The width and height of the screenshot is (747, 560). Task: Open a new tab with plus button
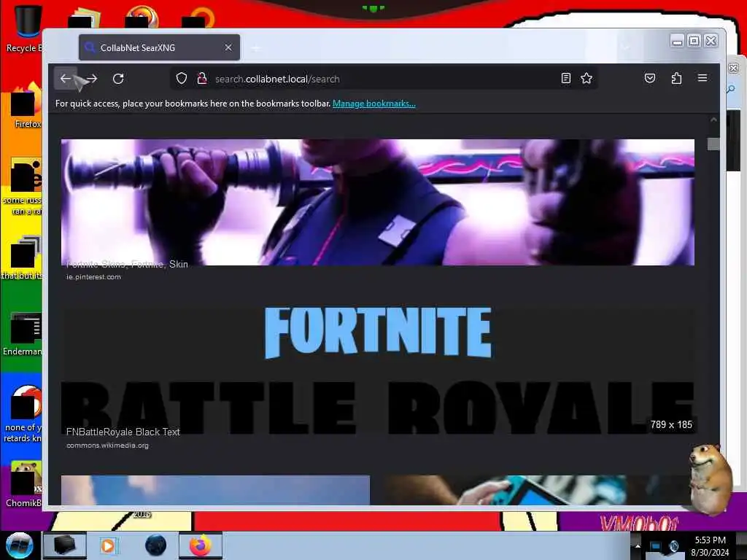point(256,48)
